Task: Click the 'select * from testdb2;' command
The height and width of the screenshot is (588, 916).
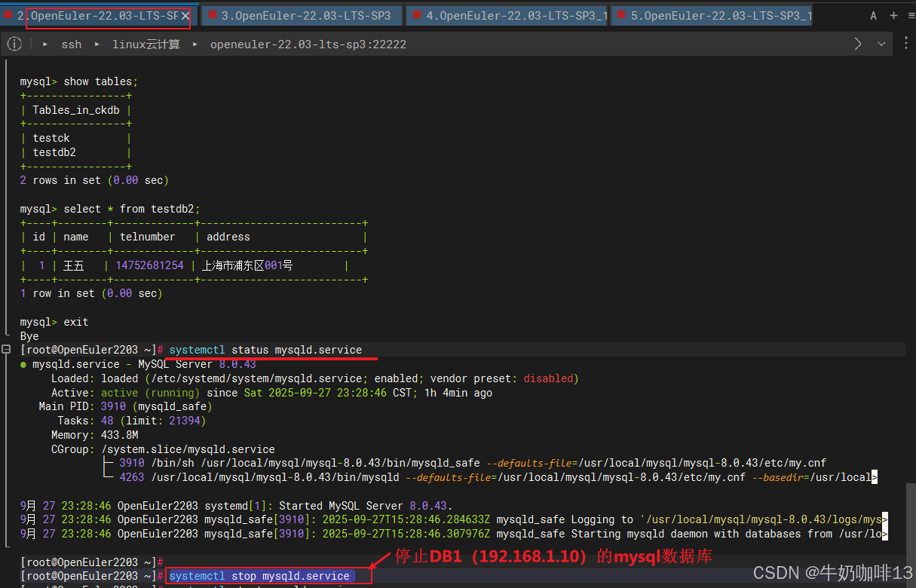Action: coord(132,209)
